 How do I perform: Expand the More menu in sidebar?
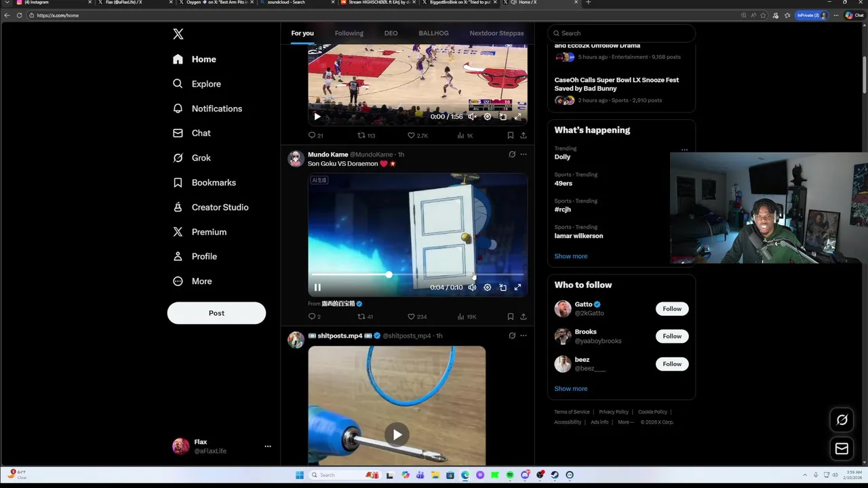click(192, 281)
